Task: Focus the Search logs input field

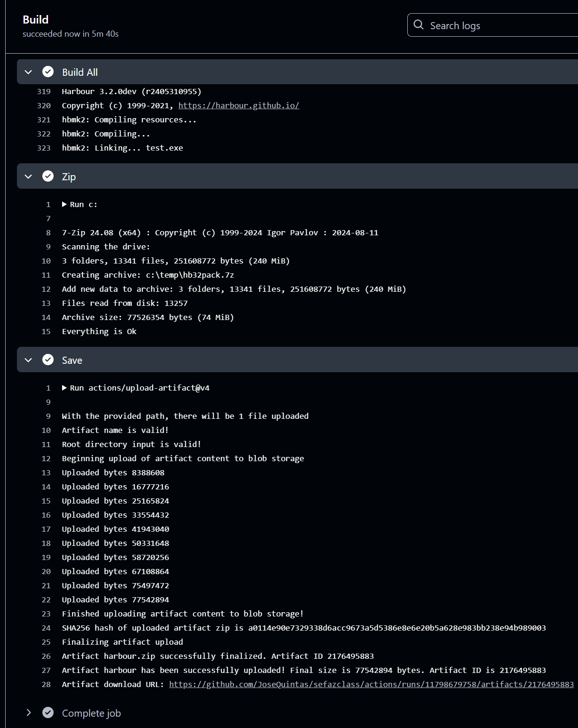Action: coord(499,25)
